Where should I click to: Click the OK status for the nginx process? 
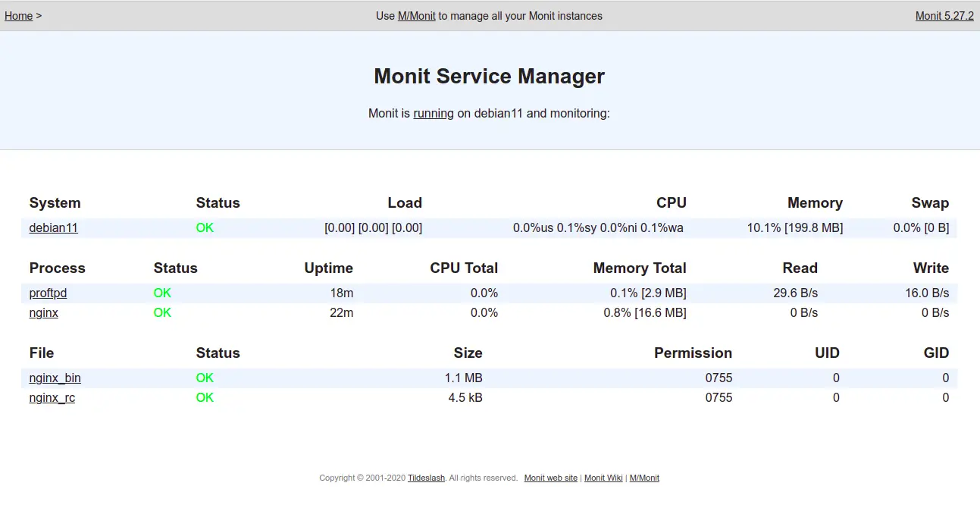pyautogui.click(x=162, y=312)
